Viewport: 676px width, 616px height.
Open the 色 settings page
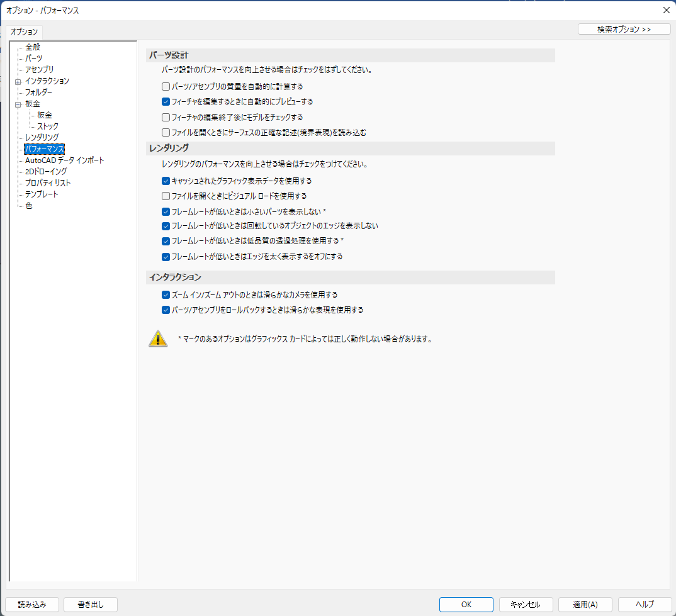tap(29, 206)
